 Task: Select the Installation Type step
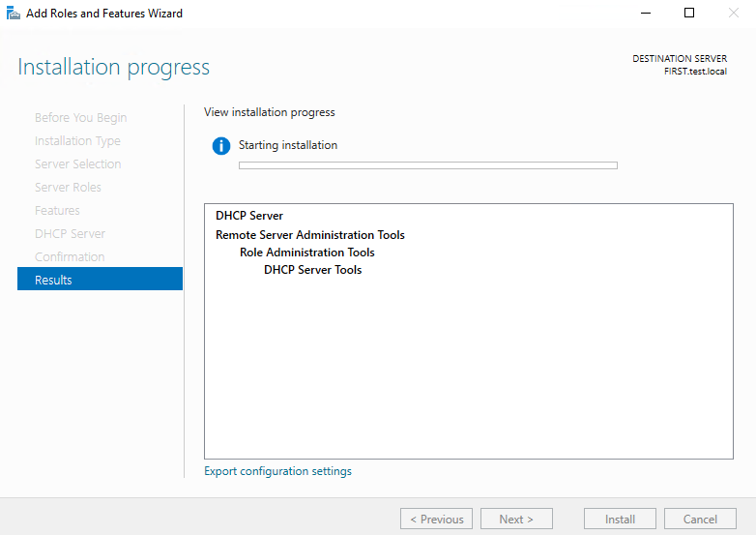(x=77, y=141)
